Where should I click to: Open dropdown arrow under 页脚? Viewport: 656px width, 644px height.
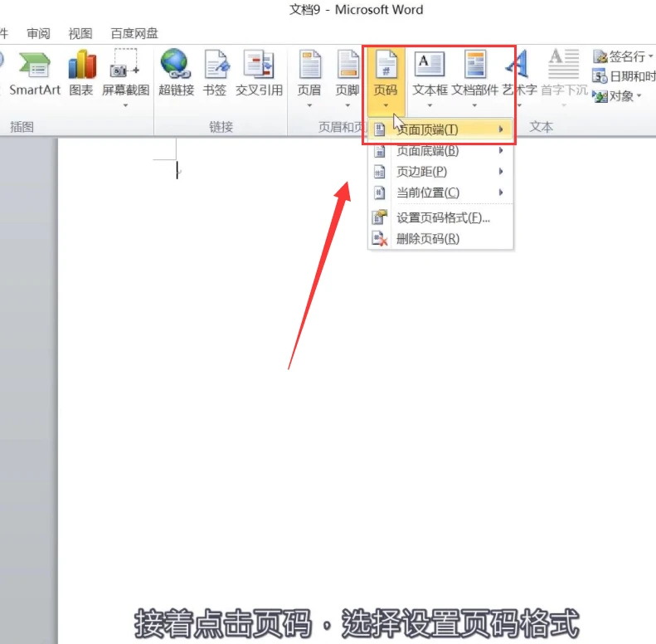[x=347, y=105]
